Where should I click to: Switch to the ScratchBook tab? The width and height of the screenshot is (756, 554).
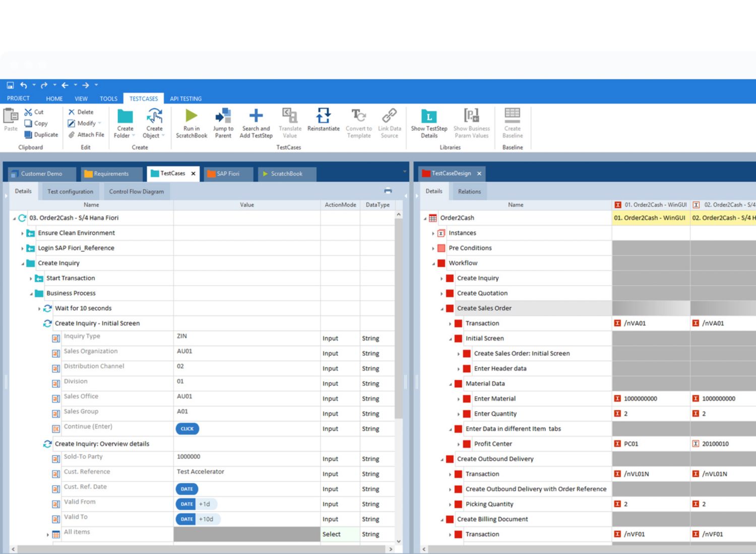tap(286, 174)
